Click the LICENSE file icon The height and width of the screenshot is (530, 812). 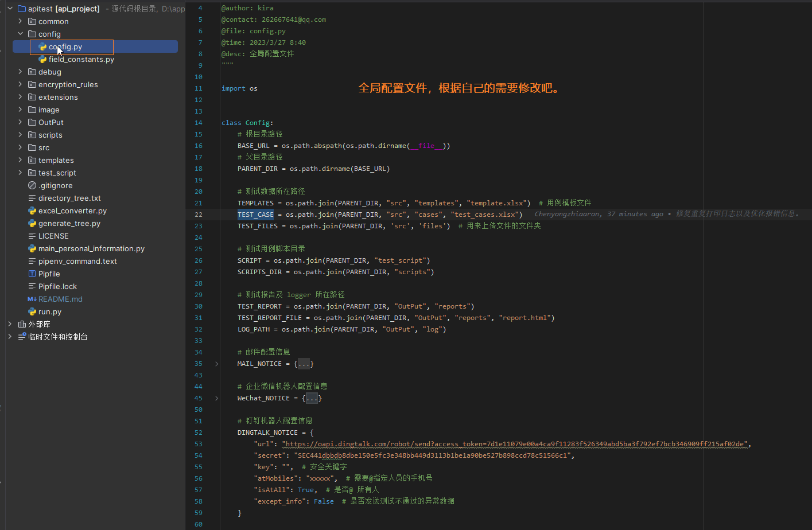click(32, 236)
